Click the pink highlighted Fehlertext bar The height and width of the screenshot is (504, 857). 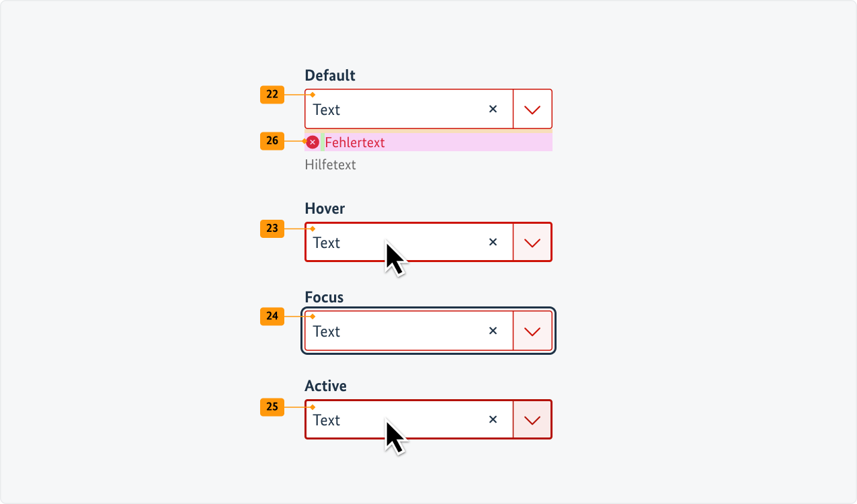pyautogui.click(x=437, y=142)
